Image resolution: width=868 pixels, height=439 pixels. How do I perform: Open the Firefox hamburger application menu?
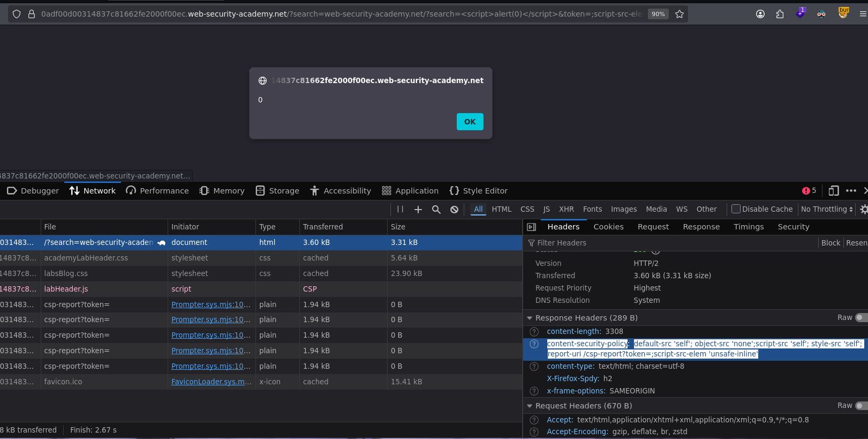pos(863,14)
